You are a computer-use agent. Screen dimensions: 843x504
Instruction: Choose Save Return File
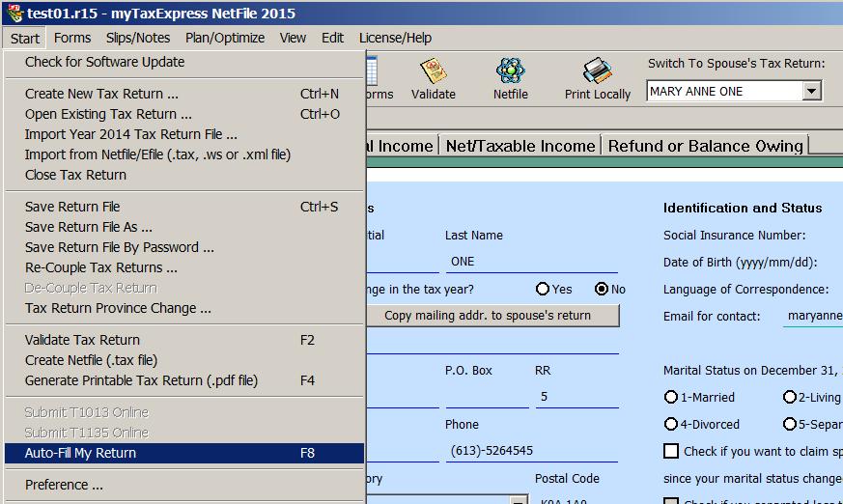[184, 207]
